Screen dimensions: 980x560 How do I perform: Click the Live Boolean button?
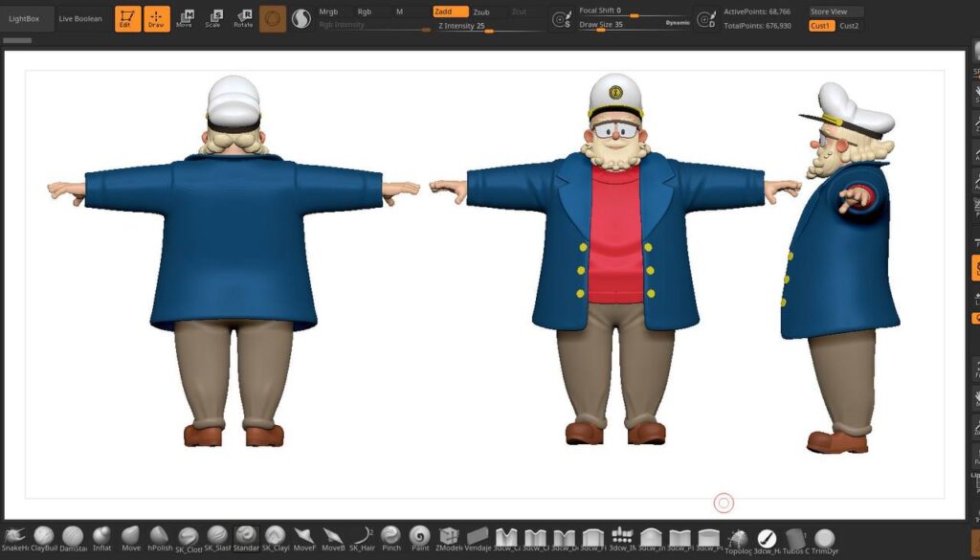(x=80, y=19)
